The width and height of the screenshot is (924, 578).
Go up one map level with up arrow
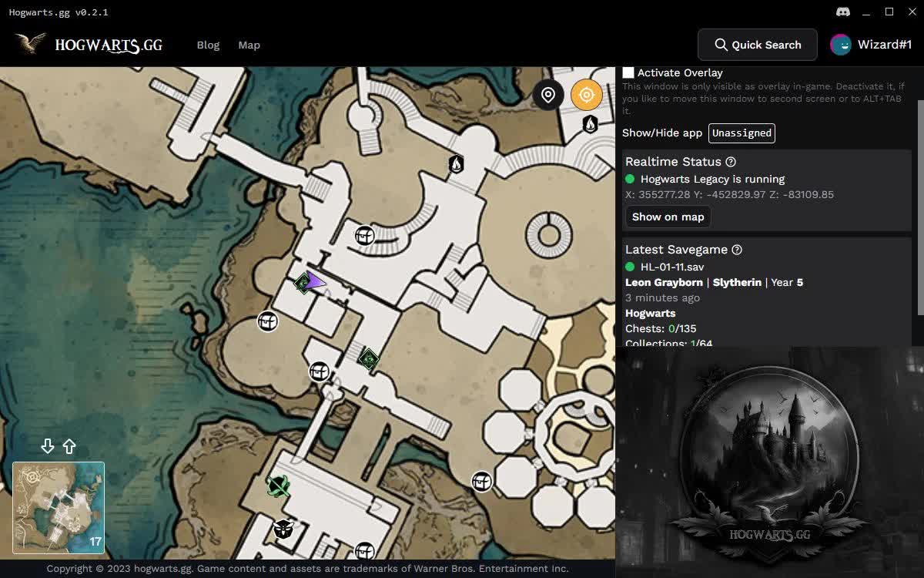coord(69,446)
